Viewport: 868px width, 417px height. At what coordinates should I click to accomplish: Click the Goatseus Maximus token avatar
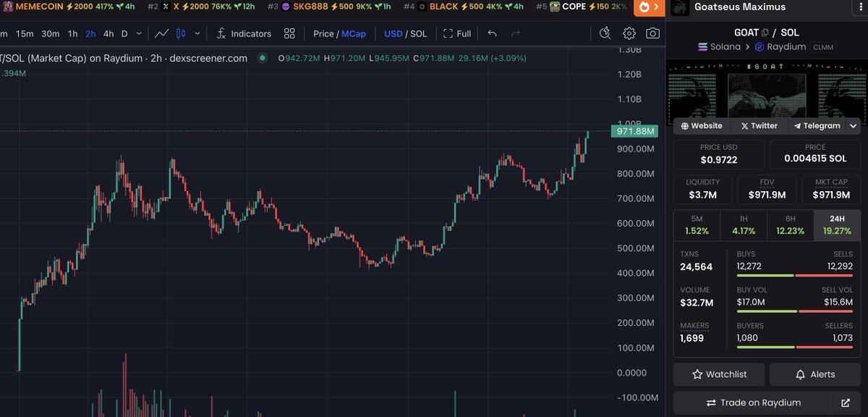coord(680,7)
